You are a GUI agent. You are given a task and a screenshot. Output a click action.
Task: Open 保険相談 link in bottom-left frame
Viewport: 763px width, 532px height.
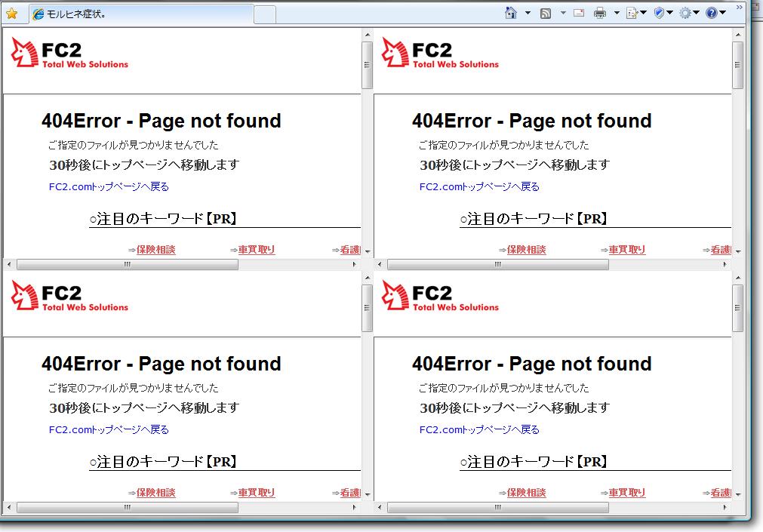tap(155, 493)
